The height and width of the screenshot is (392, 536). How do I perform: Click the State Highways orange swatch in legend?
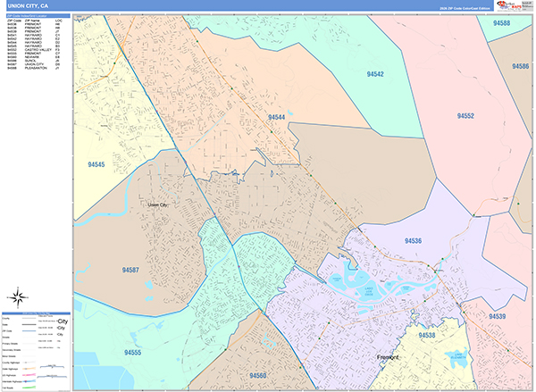coord(29,369)
